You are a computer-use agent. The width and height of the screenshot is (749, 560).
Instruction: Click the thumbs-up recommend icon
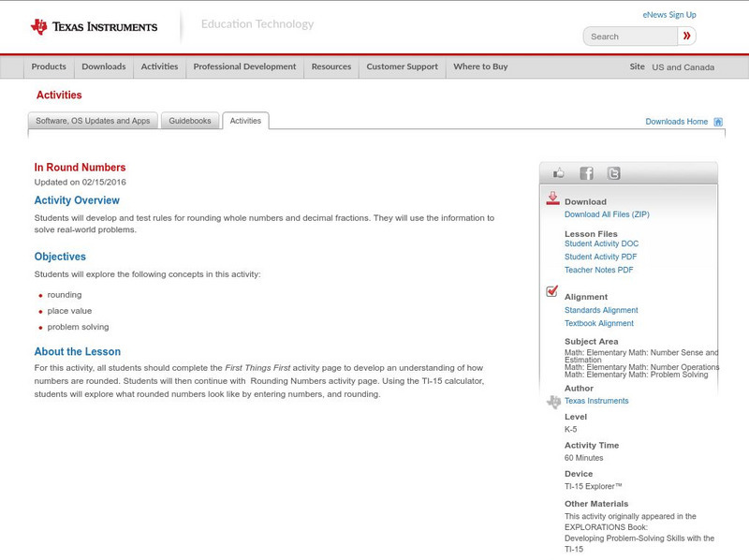pyautogui.click(x=559, y=172)
